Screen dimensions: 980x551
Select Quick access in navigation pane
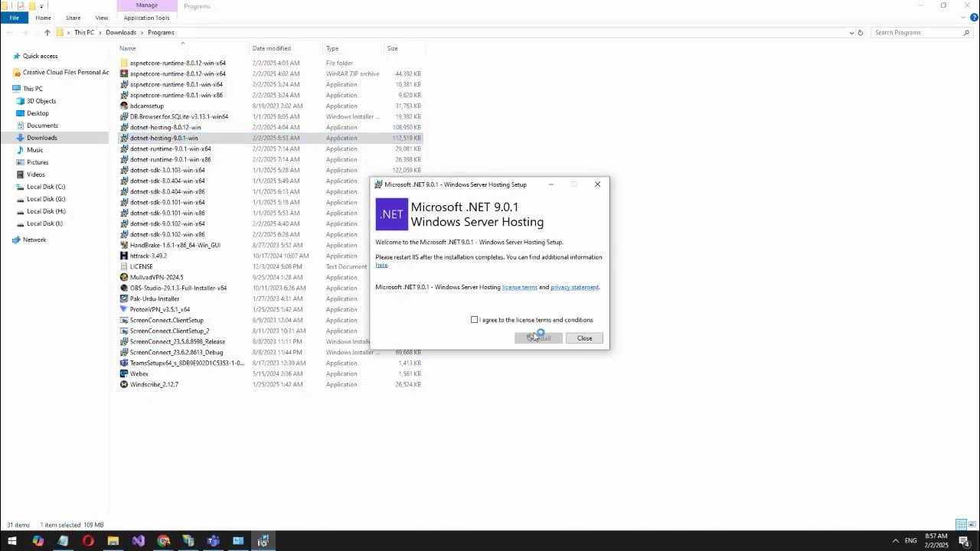click(40, 56)
